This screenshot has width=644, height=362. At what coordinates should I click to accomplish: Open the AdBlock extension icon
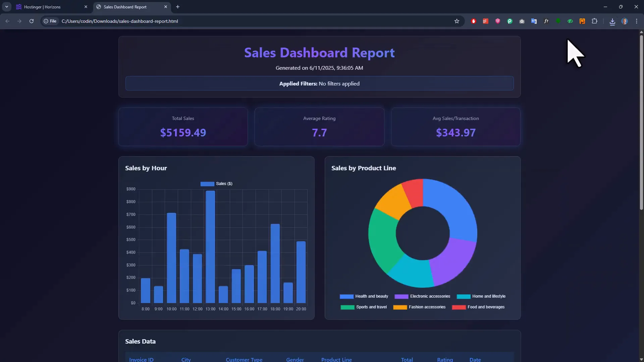pyautogui.click(x=474, y=21)
